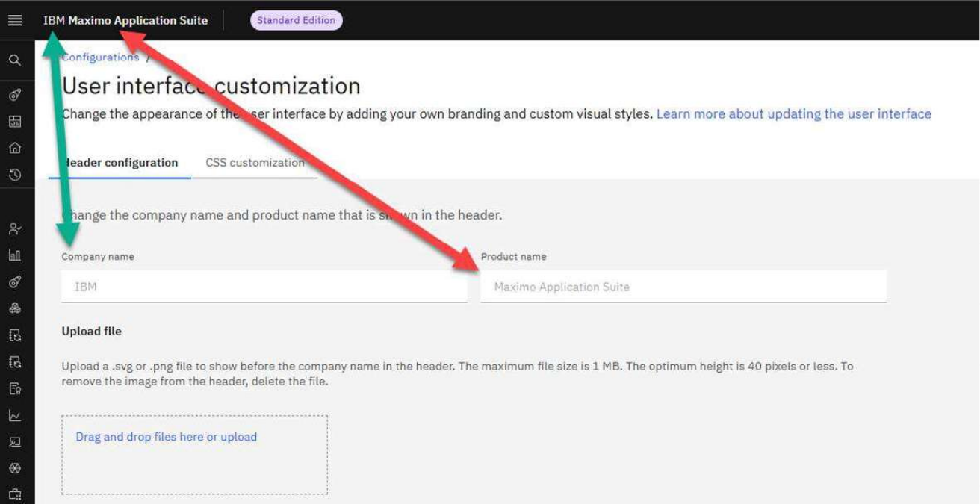Viewport: 980px width, 504px height.
Task: Click the Product name field label
Action: tap(513, 257)
